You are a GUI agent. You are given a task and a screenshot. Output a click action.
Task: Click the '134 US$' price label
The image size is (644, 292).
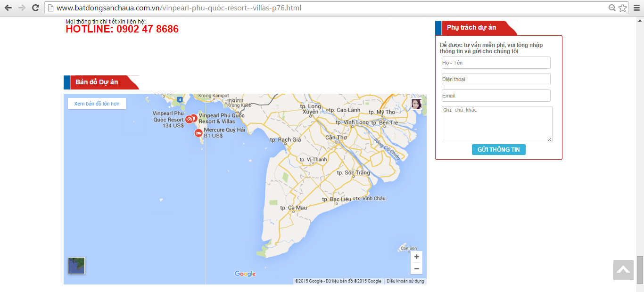pos(173,126)
